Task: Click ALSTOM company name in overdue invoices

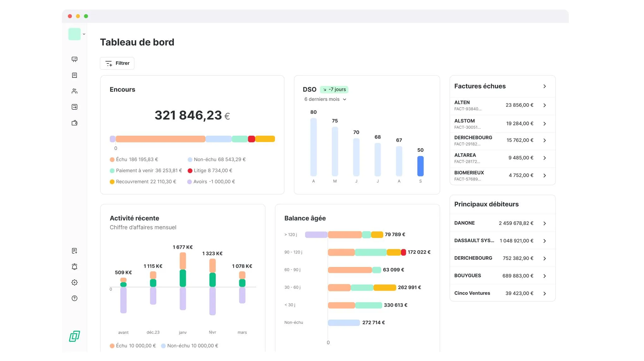Action: (x=465, y=121)
